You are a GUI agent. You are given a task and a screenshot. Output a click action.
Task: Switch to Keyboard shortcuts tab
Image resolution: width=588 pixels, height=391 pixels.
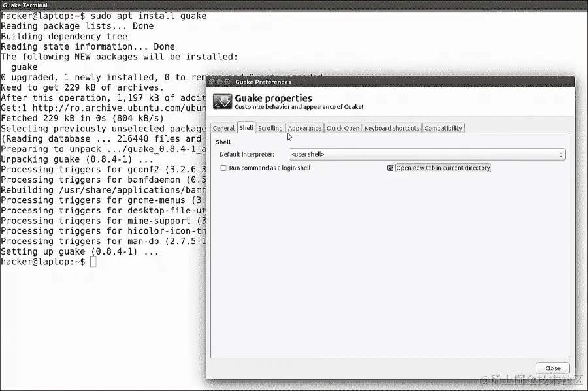392,128
